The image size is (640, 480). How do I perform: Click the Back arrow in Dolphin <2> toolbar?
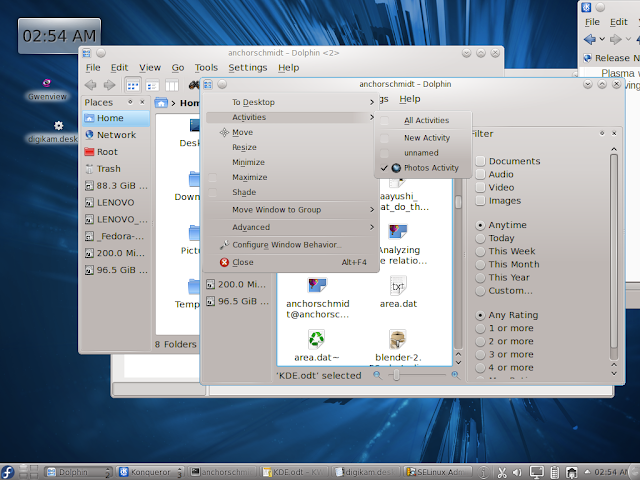point(91,85)
